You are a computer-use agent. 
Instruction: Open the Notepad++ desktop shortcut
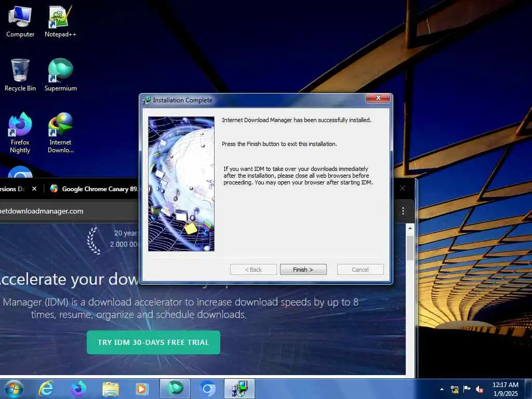coord(60,22)
